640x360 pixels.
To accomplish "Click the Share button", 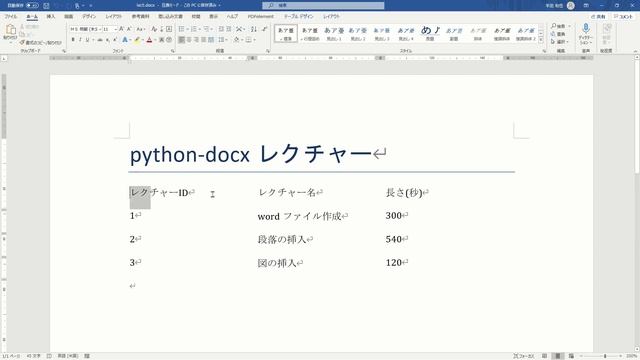I will coord(598,16).
